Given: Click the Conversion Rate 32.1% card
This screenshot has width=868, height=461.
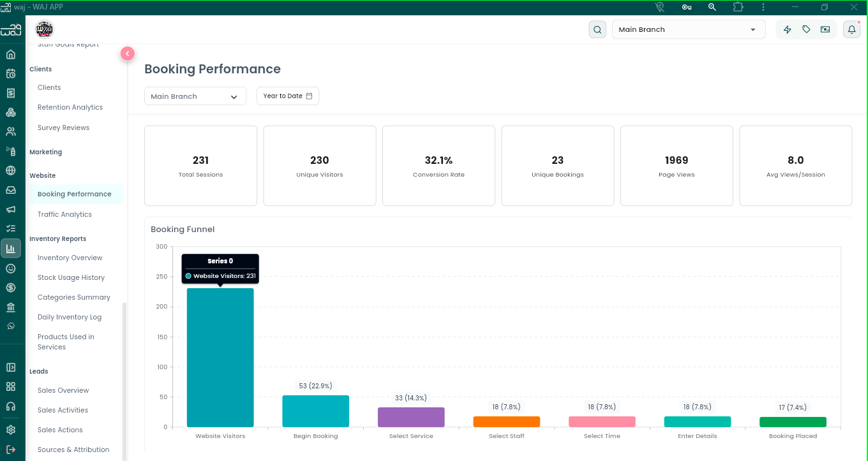Looking at the screenshot, I should [x=438, y=166].
